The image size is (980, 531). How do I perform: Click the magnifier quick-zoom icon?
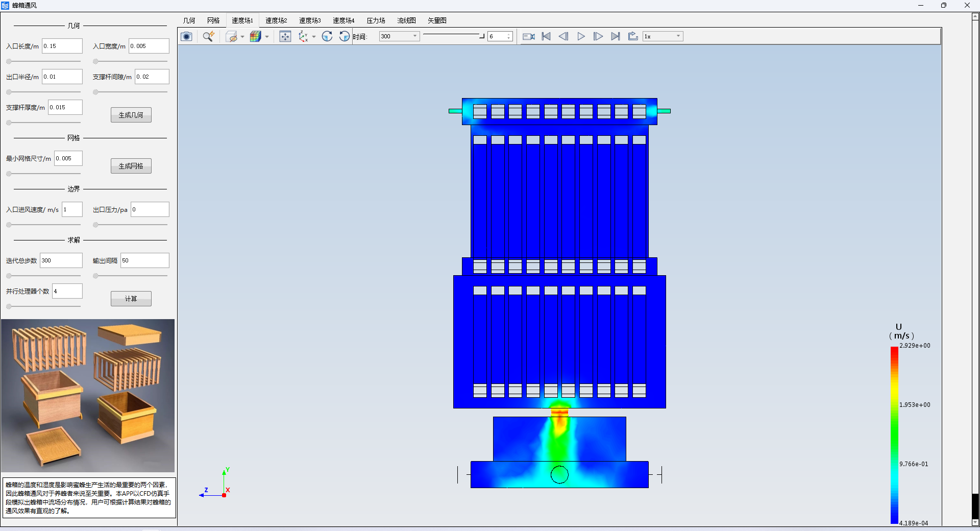pyautogui.click(x=208, y=36)
